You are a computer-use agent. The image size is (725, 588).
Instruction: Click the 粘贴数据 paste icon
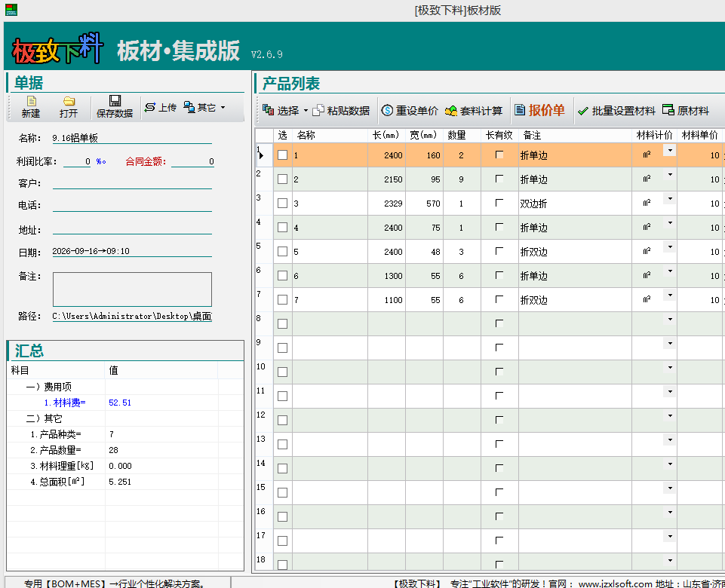click(x=318, y=110)
